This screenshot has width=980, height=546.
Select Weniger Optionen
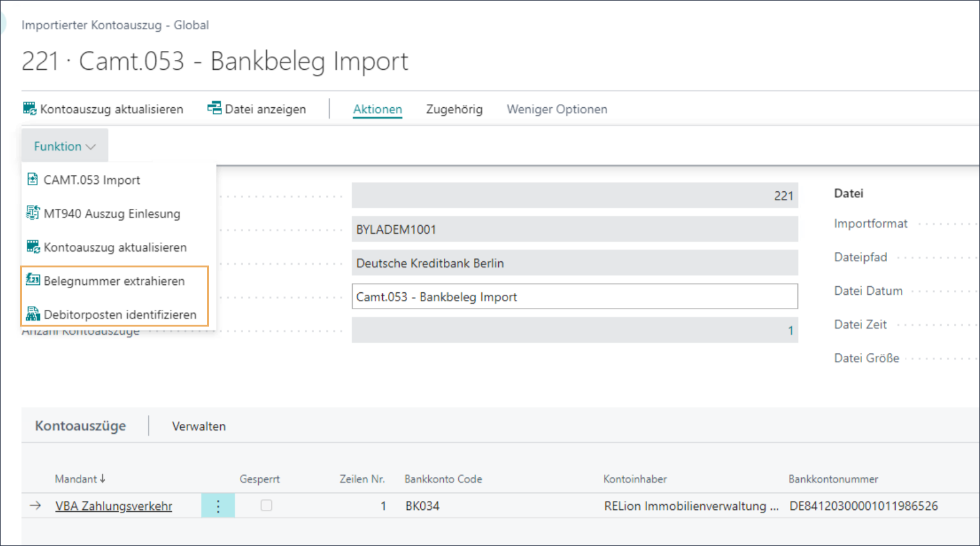[557, 109]
